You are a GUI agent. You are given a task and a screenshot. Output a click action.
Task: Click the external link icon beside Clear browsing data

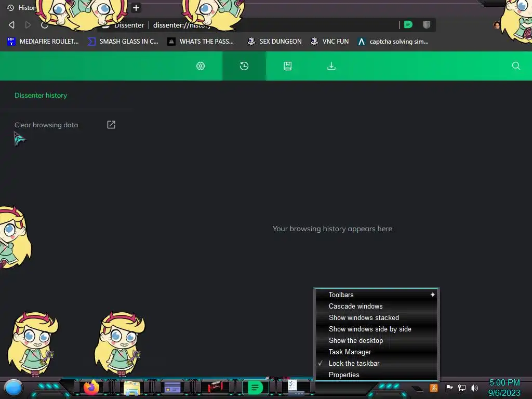point(111,125)
